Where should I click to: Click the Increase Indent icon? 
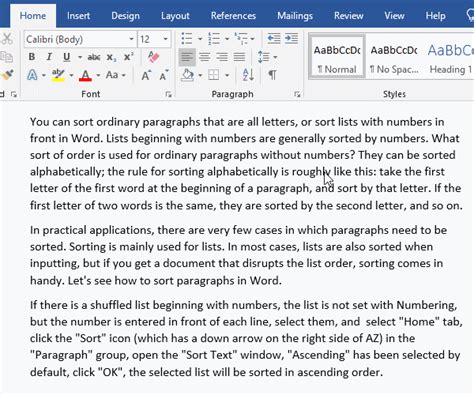291,39
